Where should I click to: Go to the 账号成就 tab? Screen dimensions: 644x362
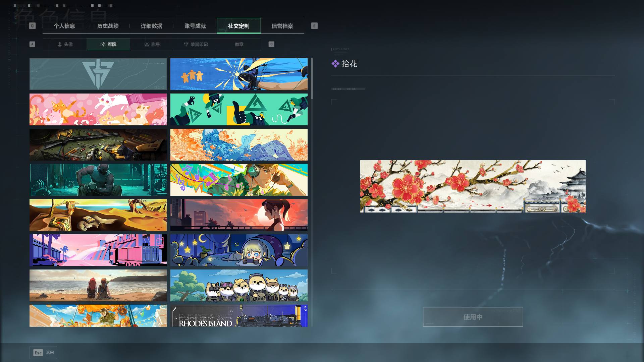[195, 26]
